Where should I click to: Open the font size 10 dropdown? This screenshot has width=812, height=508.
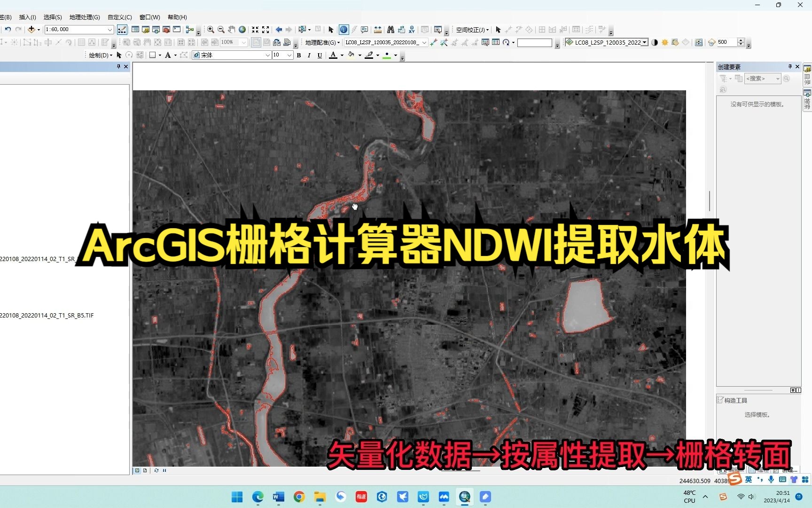click(x=289, y=55)
